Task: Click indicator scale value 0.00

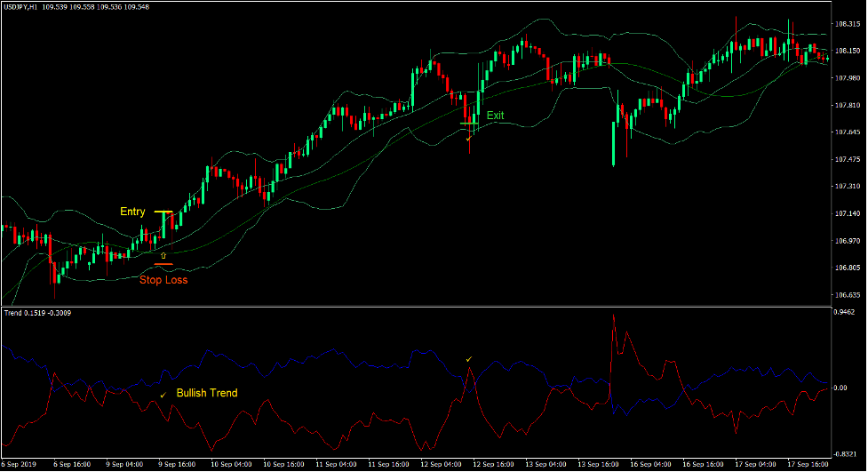Action: click(x=840, y=388)
